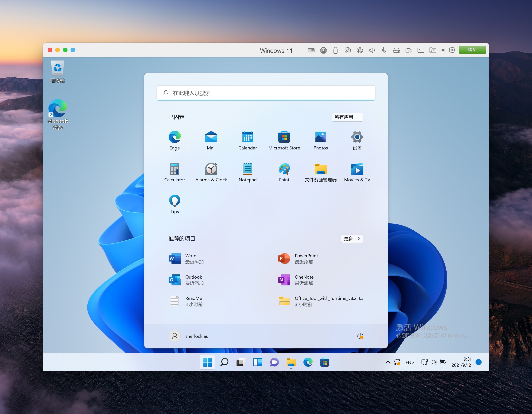
Task: Switch ENG input language indicator
Action: [410, 362]
